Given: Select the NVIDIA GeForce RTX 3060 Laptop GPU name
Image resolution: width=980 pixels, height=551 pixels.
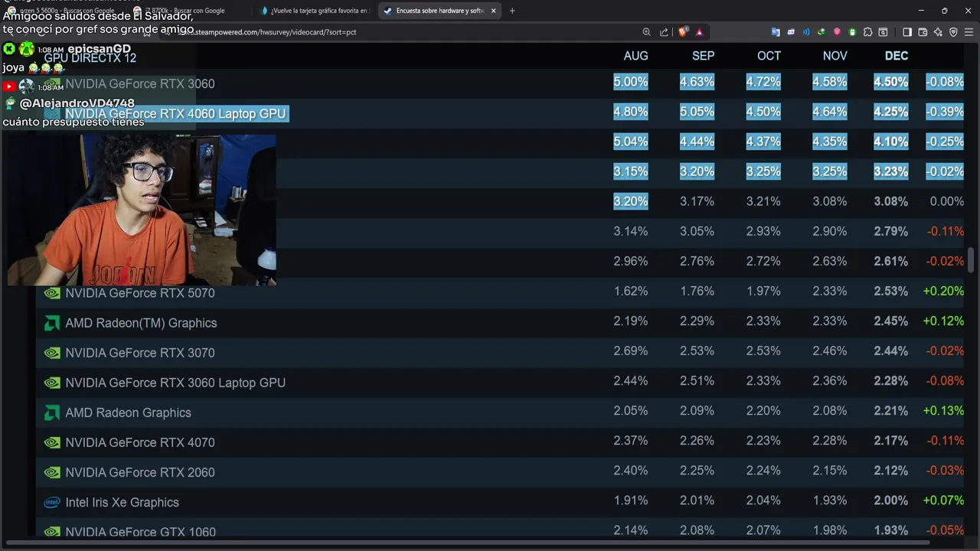Looking at the screenshot, I should click(x=175, y=383).
